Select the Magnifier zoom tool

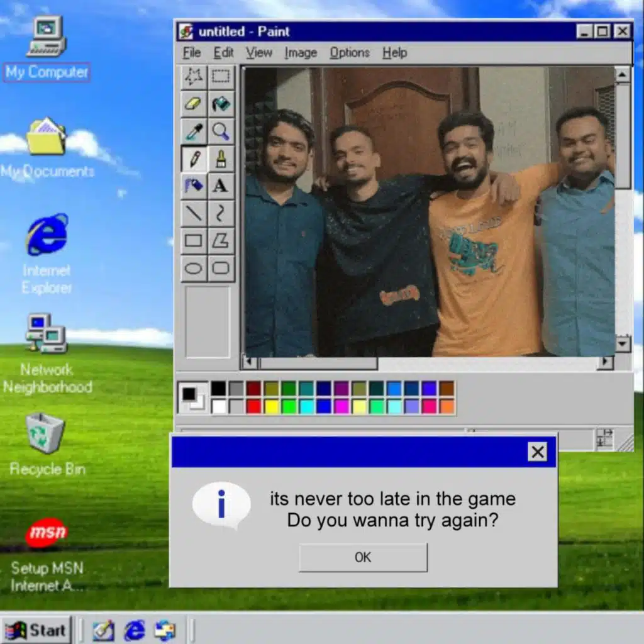[221, 131]
